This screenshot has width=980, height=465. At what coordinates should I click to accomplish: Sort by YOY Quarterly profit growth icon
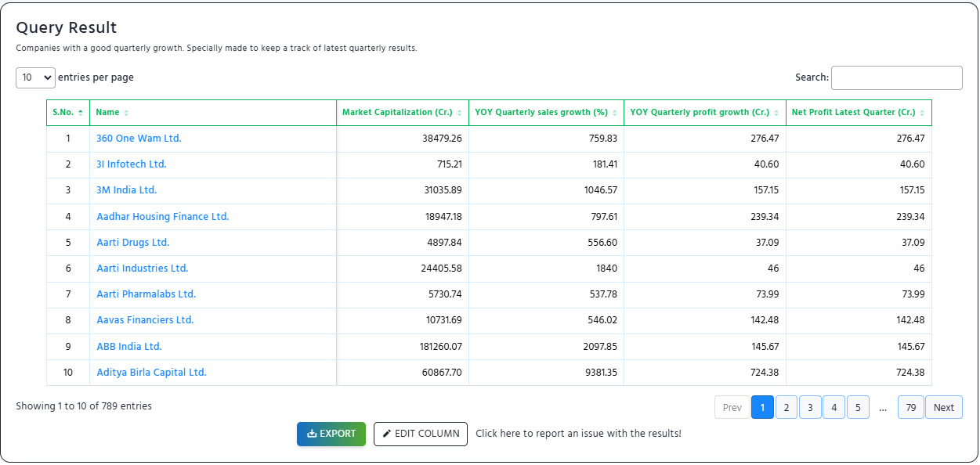[x=776, y=113]
